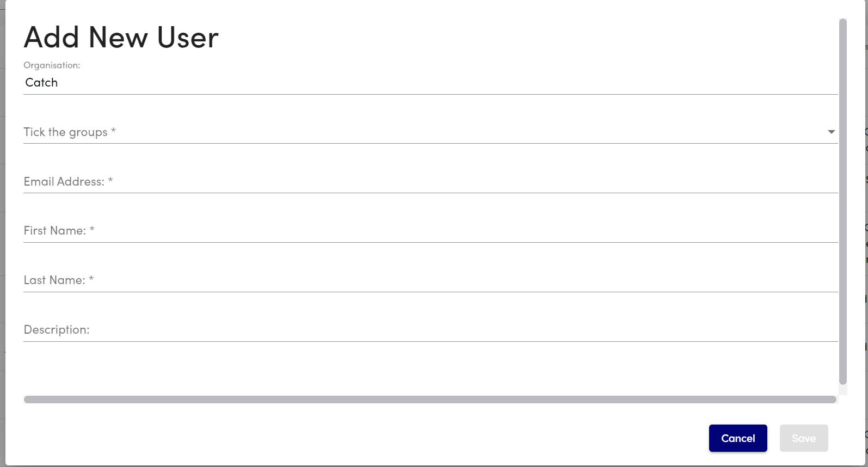Click the 'Email Address:' label text
Image resolution: width=868 pixels, height=467 pixels.
[x=64, y=182]
